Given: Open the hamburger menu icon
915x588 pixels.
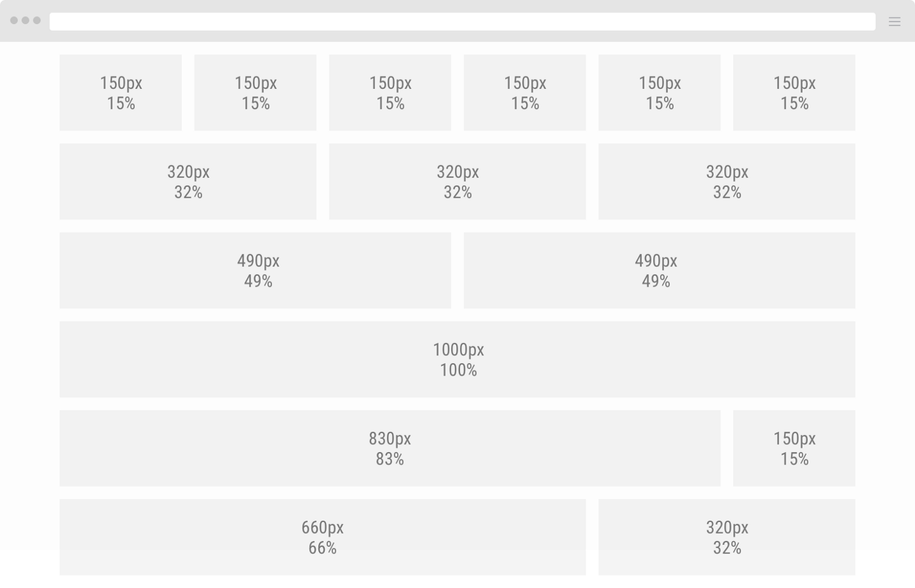Looking at the screenshot, I should [894, 22].
